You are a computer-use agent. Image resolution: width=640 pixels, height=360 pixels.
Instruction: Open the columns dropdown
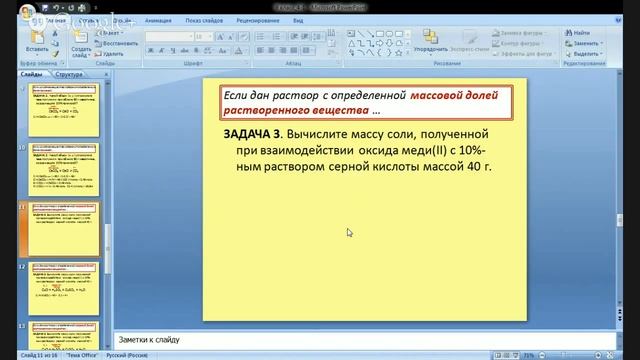[308, 51]
